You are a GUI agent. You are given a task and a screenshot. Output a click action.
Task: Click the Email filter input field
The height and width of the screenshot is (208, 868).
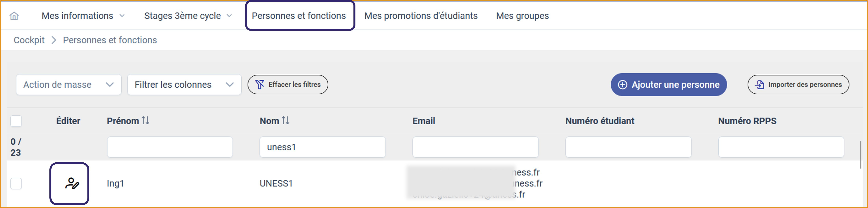475,147
